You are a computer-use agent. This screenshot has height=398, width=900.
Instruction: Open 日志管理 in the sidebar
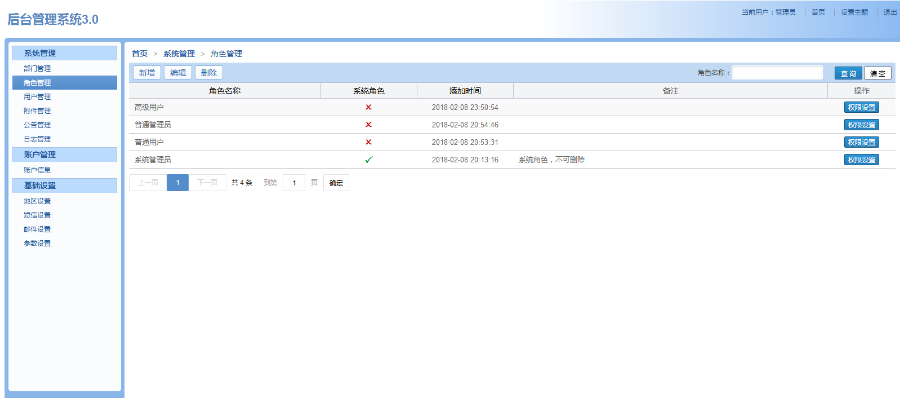coord(37,139)
